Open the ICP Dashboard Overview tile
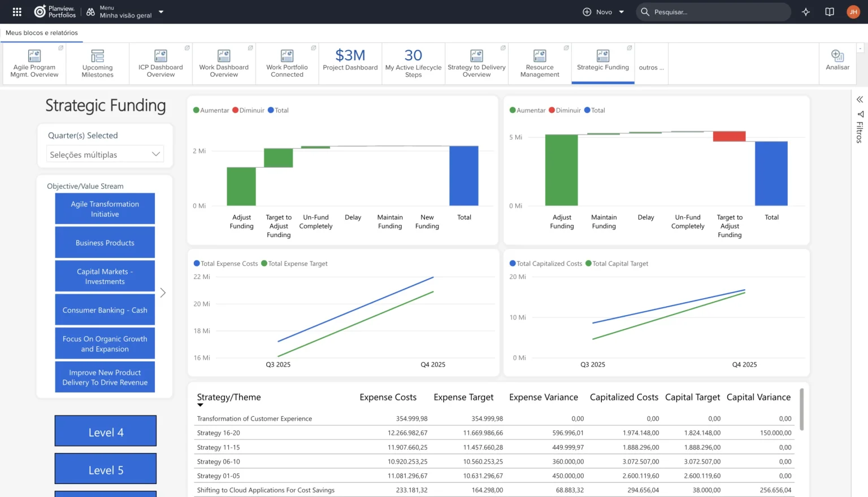 click(x=160, y=64)
